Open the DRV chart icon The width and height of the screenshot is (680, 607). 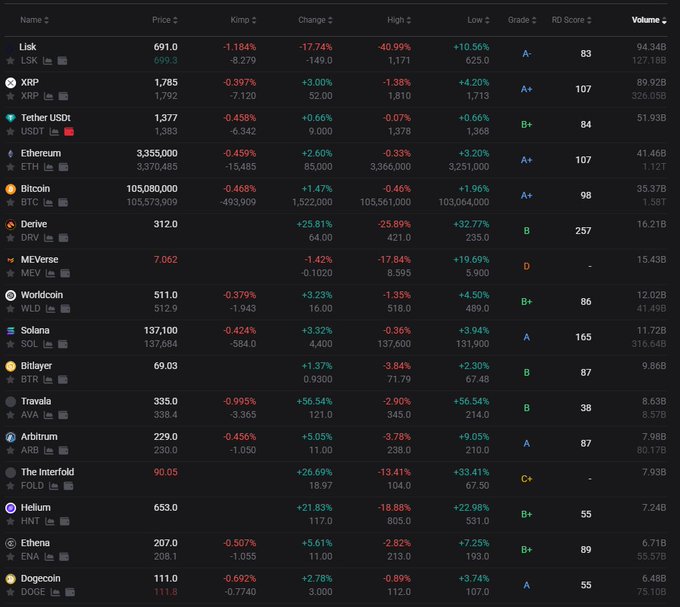(49, 238)
